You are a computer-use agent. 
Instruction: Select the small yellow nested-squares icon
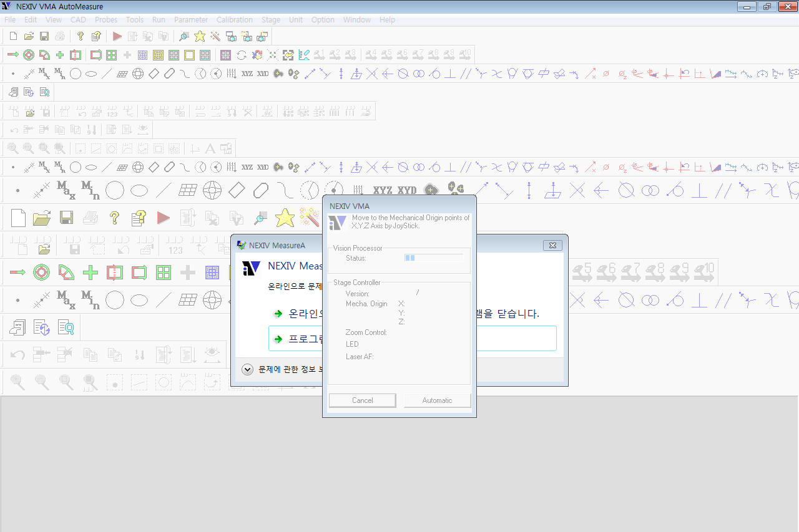tap(158, 55)
